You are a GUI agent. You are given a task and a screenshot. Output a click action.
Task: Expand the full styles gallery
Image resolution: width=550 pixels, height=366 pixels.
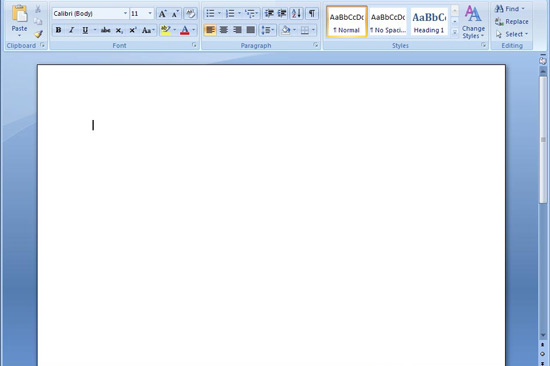pos(455,33)
